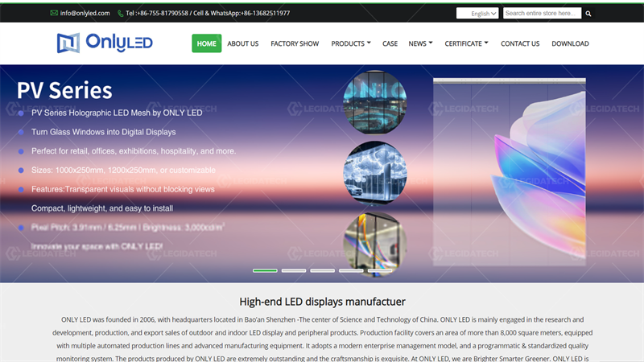Screen dimensions: 644x362
Task: Click 'Compact, lightweight, and easy to install' text
Action: tap(102, 208)
